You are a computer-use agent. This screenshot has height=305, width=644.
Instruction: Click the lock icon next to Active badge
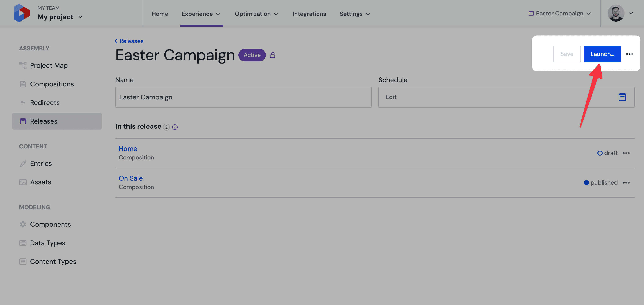click(x=273, y=55)
